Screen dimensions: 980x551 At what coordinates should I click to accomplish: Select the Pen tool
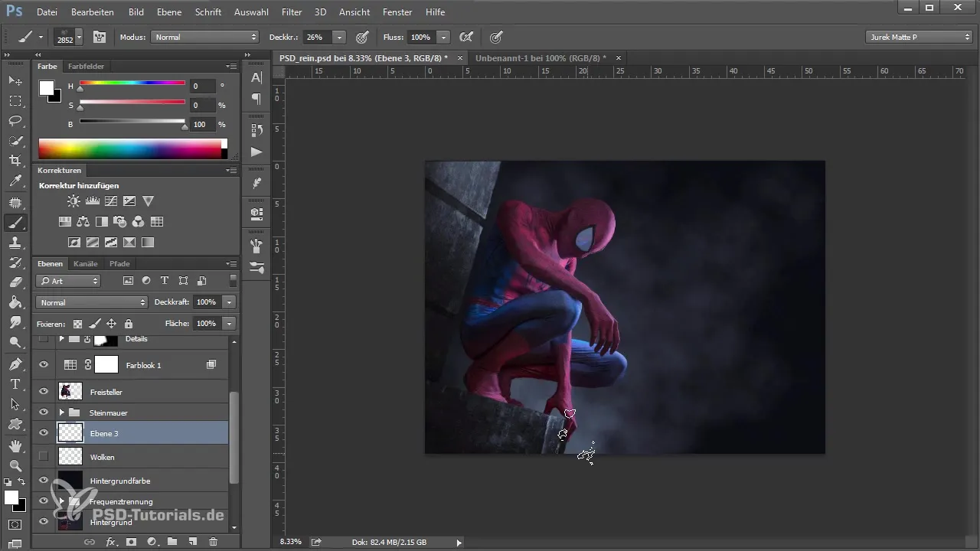(15, 364)
